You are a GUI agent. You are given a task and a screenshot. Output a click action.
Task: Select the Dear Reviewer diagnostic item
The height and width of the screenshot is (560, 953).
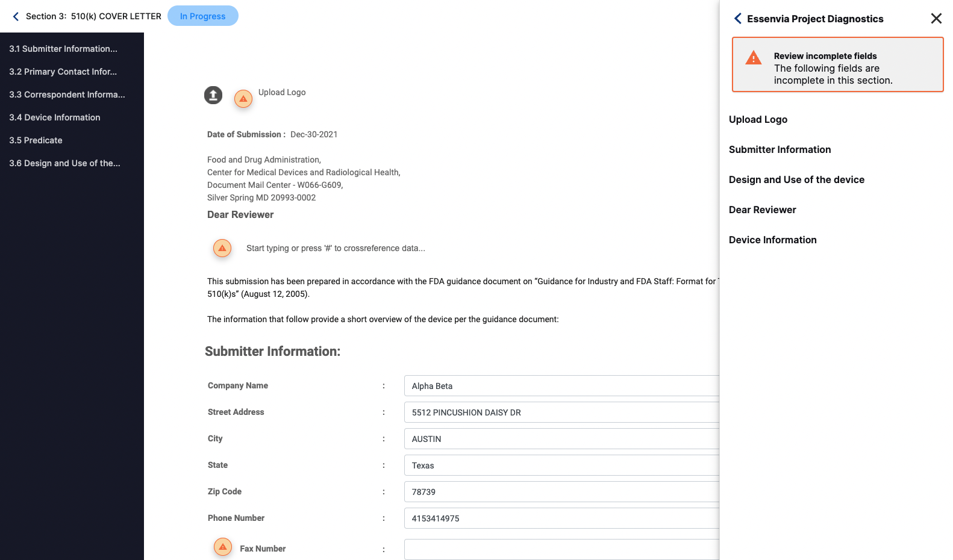point(762,210)
